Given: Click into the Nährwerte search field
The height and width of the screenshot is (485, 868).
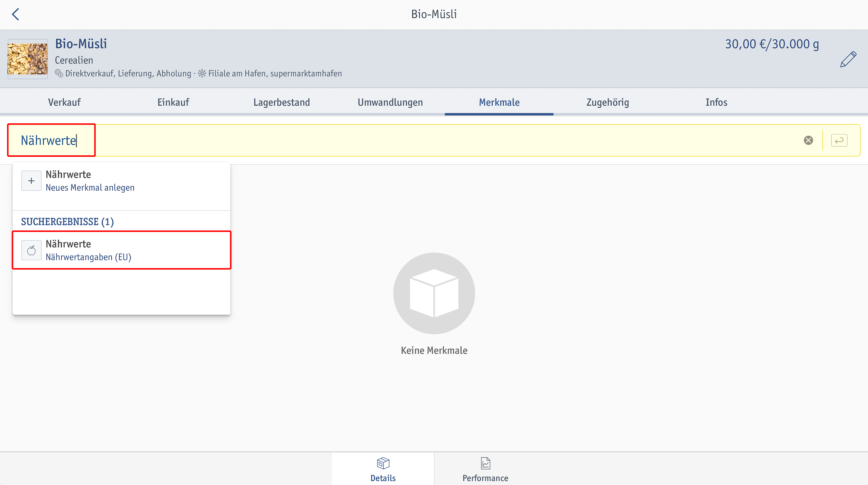Looking at the screenshot, I should pyautogui.click(x=434, y=140).
